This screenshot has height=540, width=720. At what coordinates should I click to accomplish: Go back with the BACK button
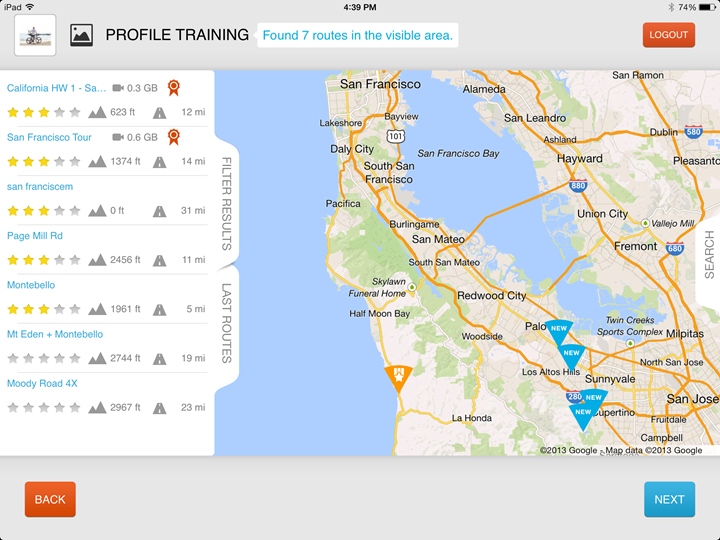point(50,499)
